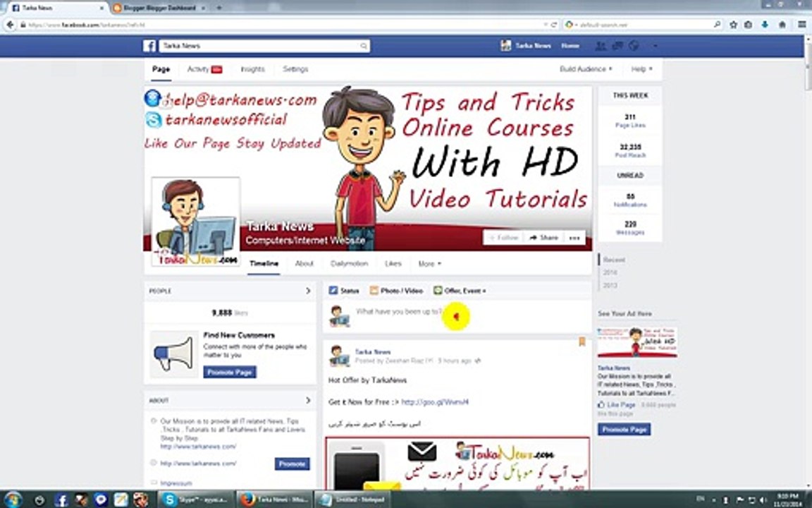This screenshot has width=812, height=508.
Task: Open a new browser tab
Action: (x=219, y=8)
